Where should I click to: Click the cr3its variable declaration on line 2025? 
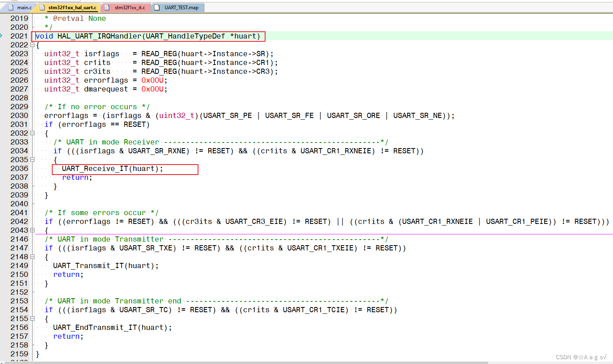pos(97,71)
